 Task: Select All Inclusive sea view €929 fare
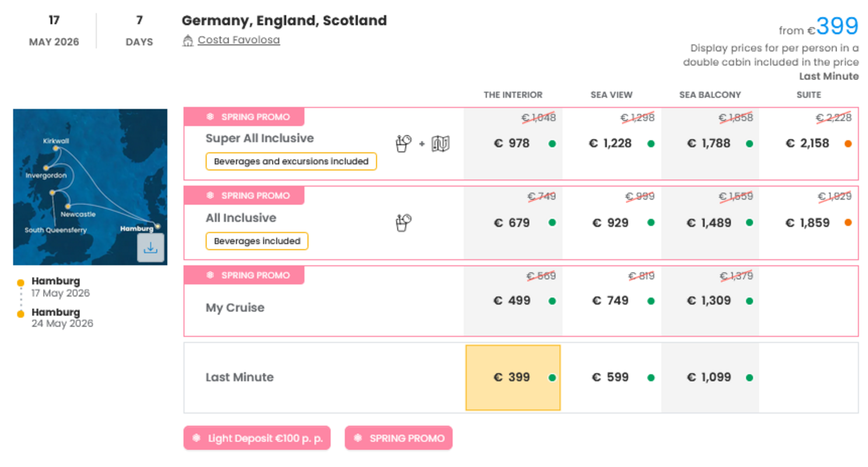(611, 223)
